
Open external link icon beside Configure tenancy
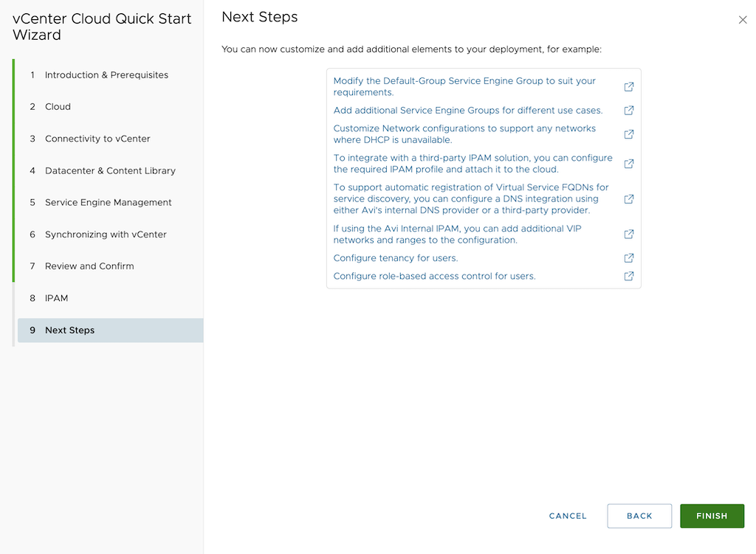(629, 258)
